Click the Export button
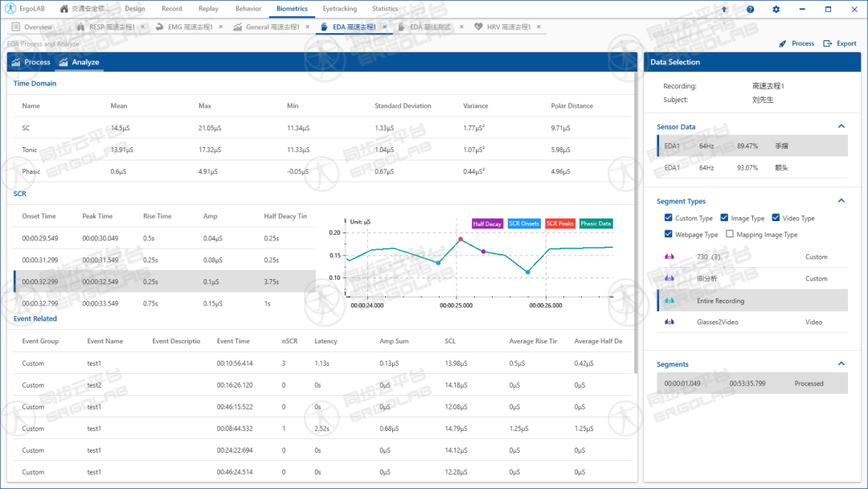 (x=840, y=43)
